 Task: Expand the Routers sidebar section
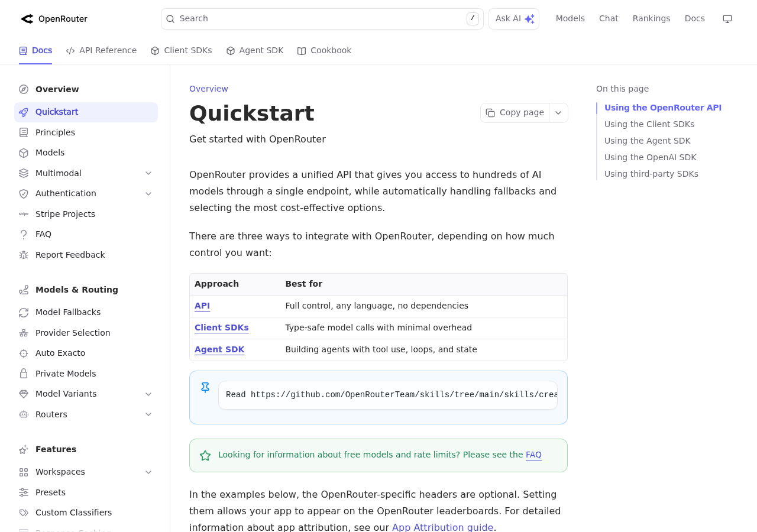[x=148, y=414]
